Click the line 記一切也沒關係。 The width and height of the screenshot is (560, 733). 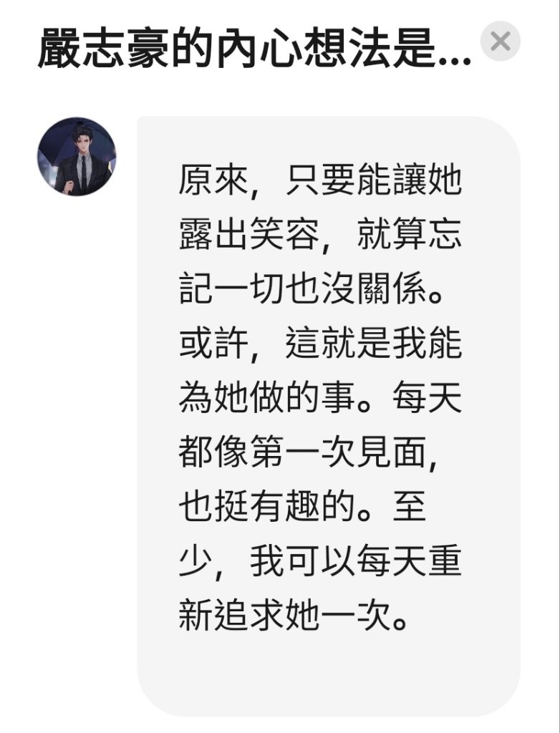coord(311,289)
